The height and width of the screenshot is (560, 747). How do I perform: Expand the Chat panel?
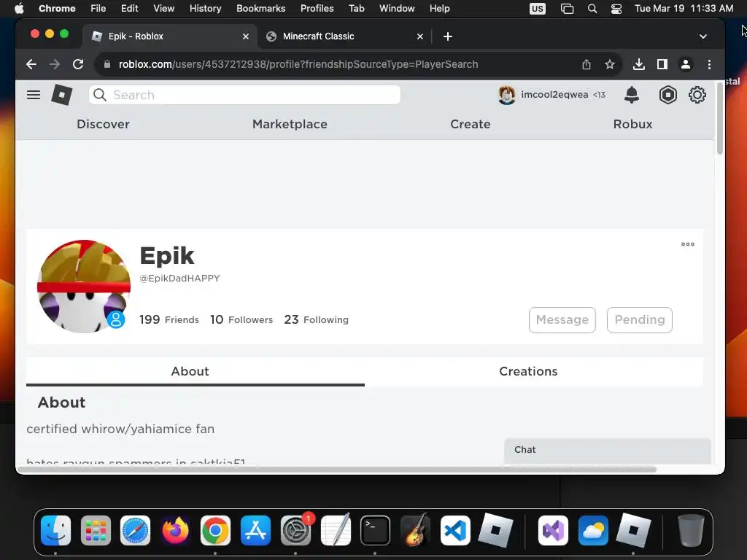point(608,450)
